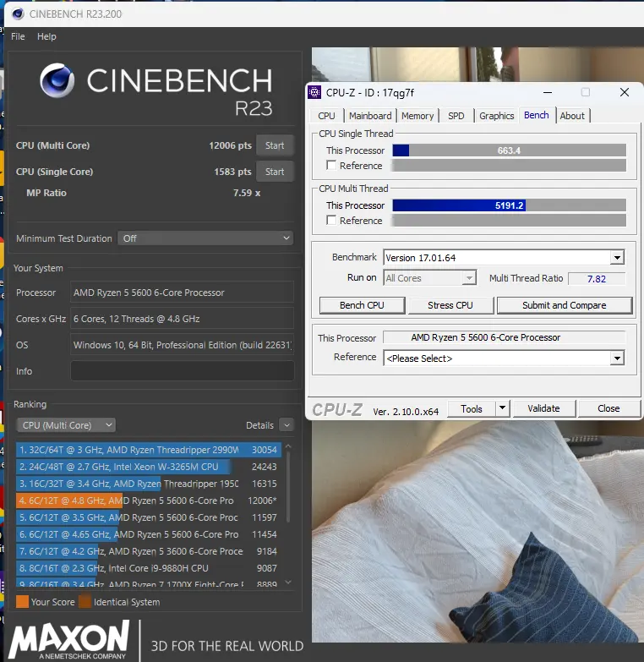Open the Tools dropdown arrow

tap(503, 408)
